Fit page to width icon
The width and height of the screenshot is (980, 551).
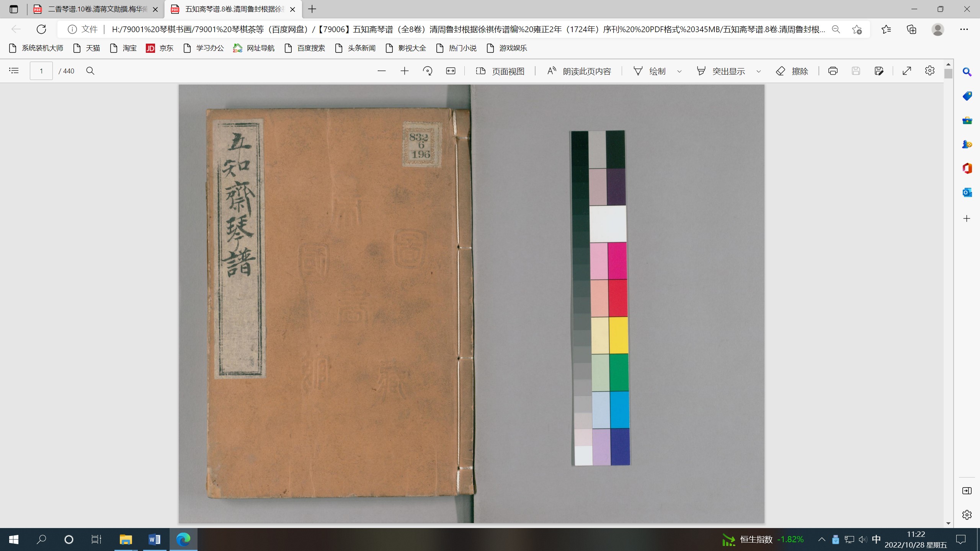coord(451,71)
